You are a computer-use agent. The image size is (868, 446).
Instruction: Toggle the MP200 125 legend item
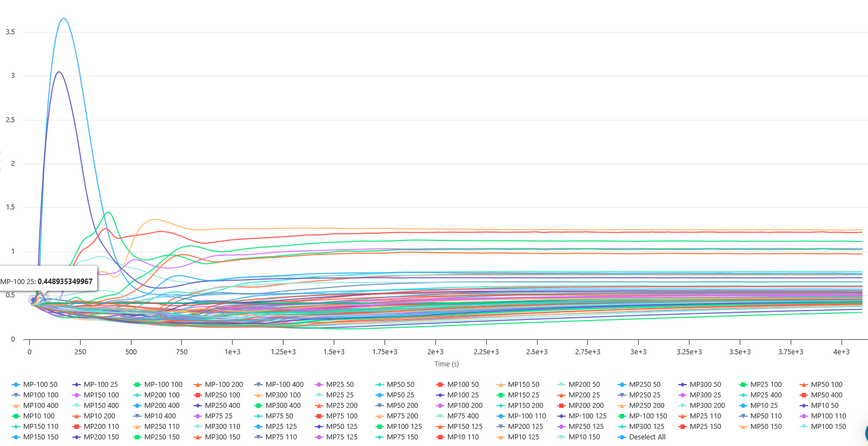525,427
